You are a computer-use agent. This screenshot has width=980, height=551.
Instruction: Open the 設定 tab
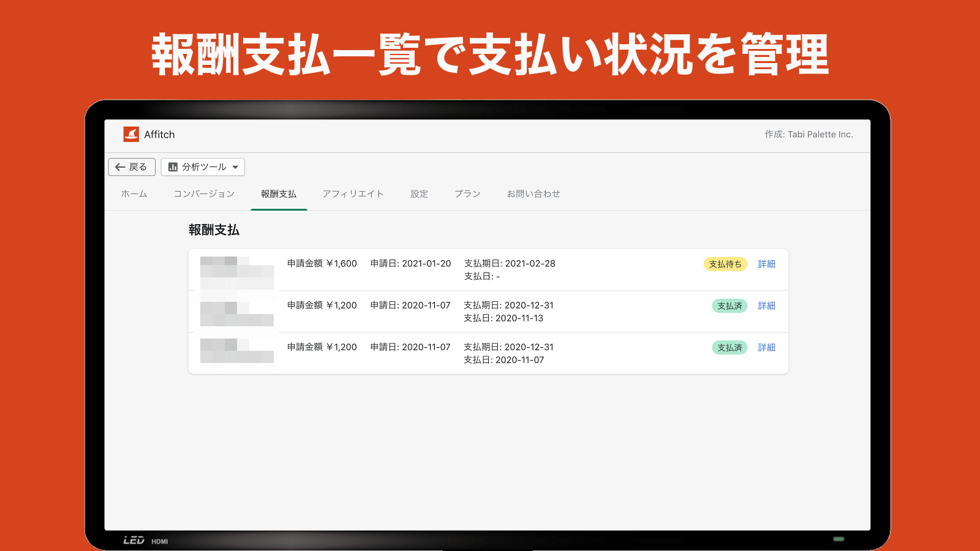pyautogui.click(x=419, y=193)
